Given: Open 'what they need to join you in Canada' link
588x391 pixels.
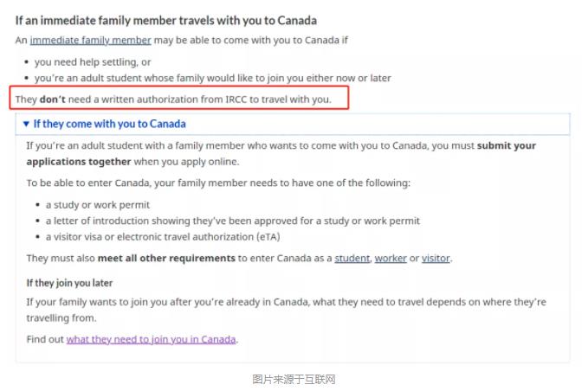Looking at the screenshot, I should 152,339.
